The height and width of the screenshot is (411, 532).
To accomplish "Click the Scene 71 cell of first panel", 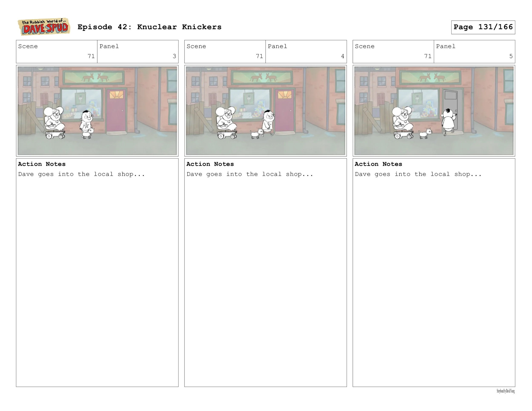I will point(57,52).
